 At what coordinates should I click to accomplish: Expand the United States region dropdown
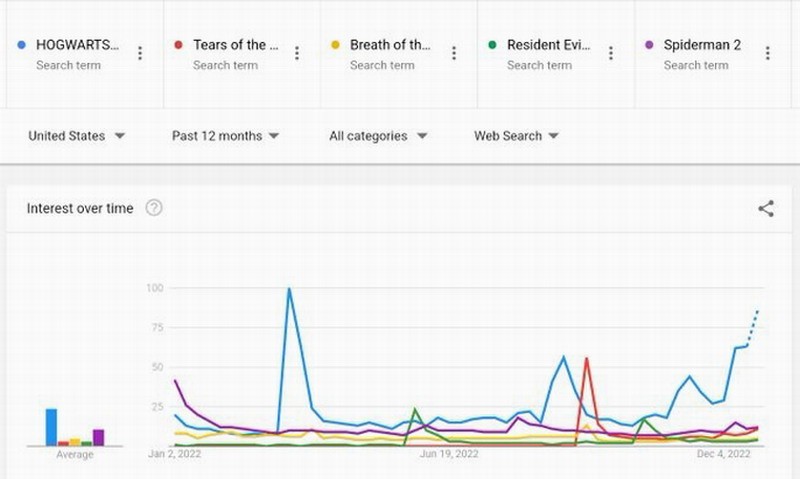point(76,136)
